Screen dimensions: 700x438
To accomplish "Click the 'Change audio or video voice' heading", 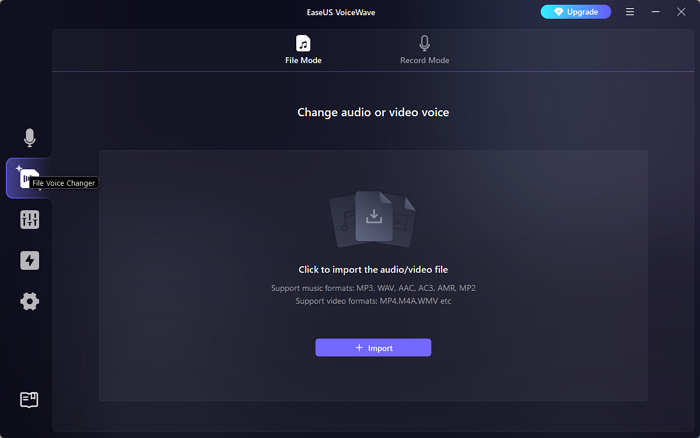I will [x=373, y=112].
